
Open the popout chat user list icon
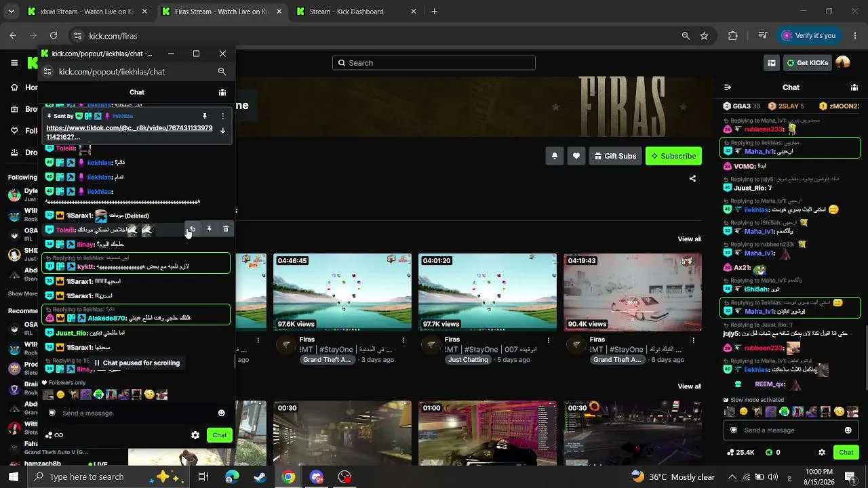[222, 92]
